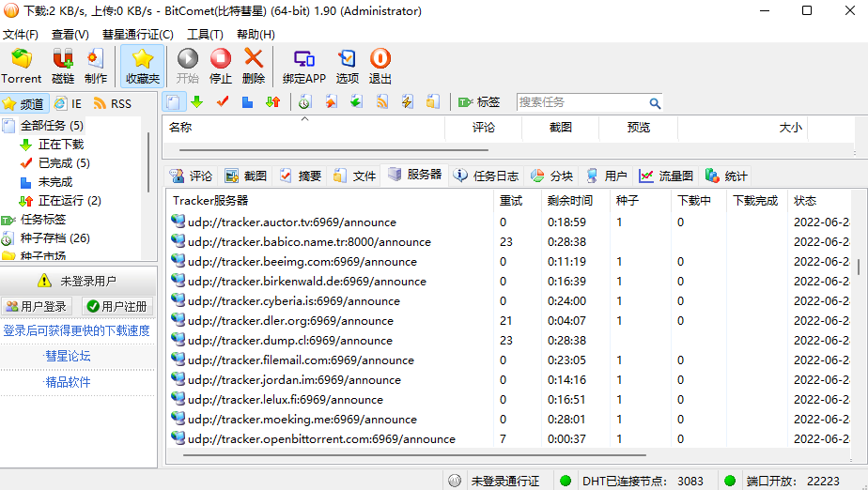The width and height of the screenshot is (868, 490).
Task: Open the 工具(T) menu
Action: [205, 35]
